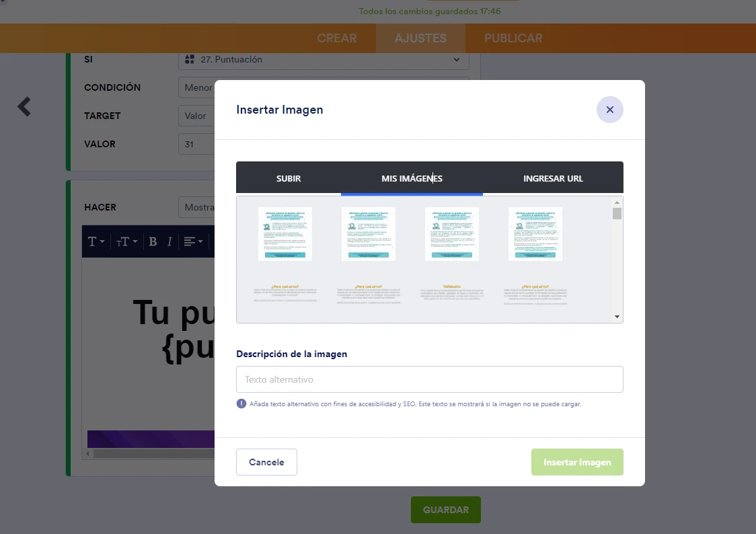
Task: Click the back chevron arrow on the left
Action: 24,106
